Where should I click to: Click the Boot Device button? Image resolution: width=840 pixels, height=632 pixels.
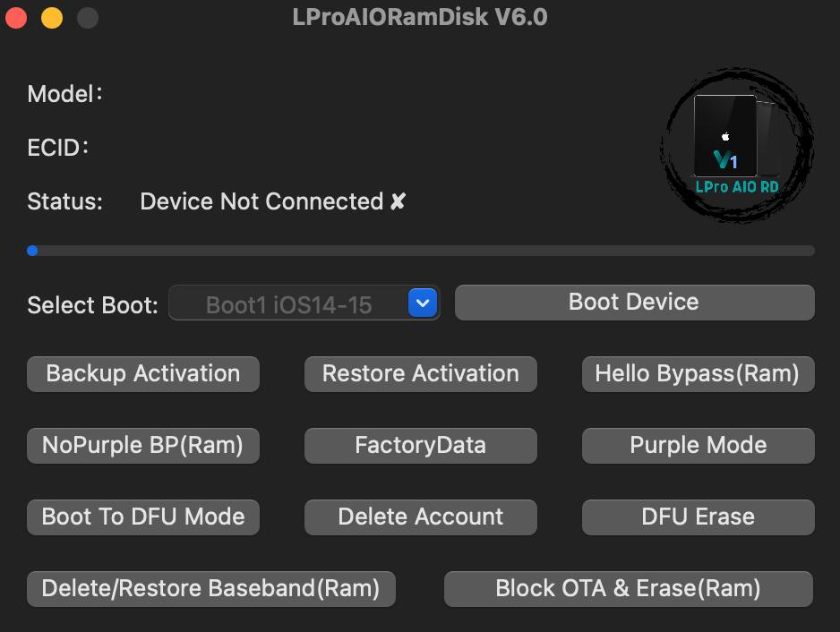[635, 303]
